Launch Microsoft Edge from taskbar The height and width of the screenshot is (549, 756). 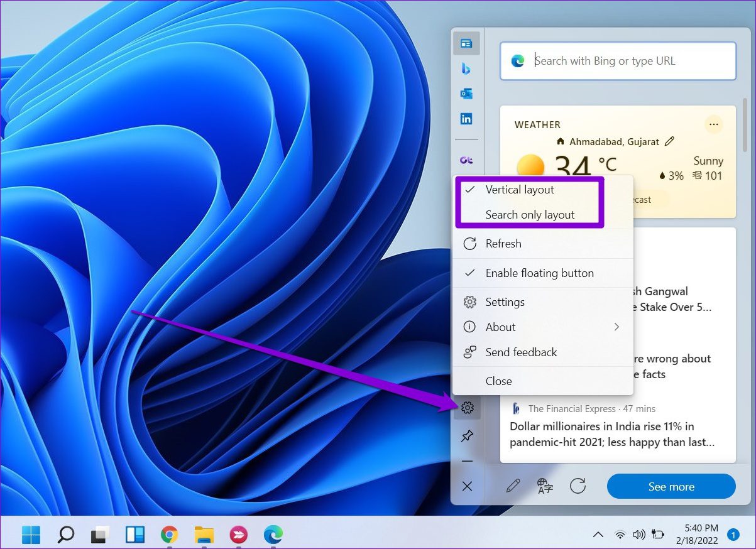(x=273, y=535)
